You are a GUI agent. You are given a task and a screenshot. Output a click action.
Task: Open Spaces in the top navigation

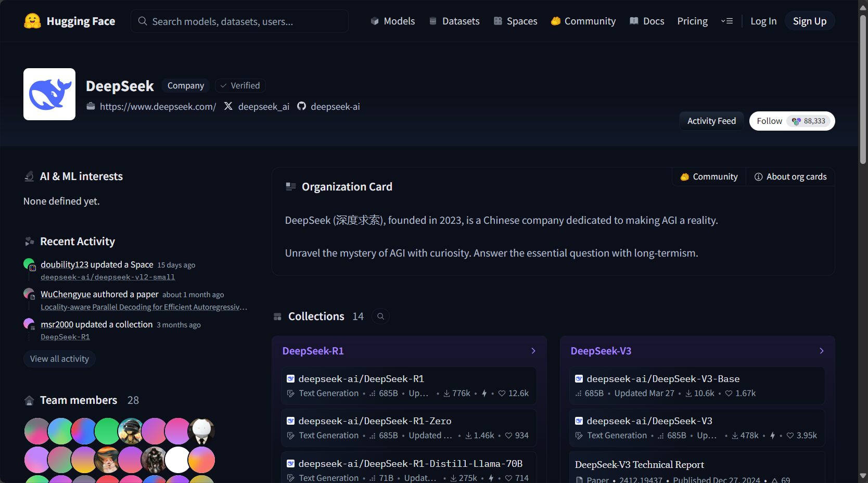point(516,21)
